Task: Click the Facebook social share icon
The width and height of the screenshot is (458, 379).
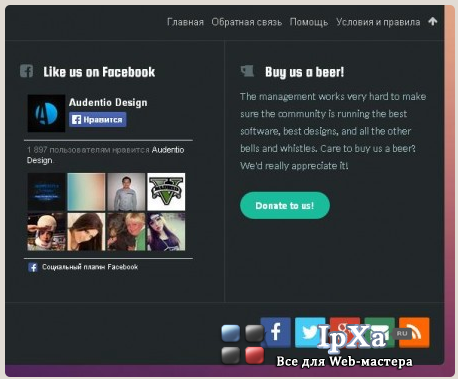Action: 275,332
